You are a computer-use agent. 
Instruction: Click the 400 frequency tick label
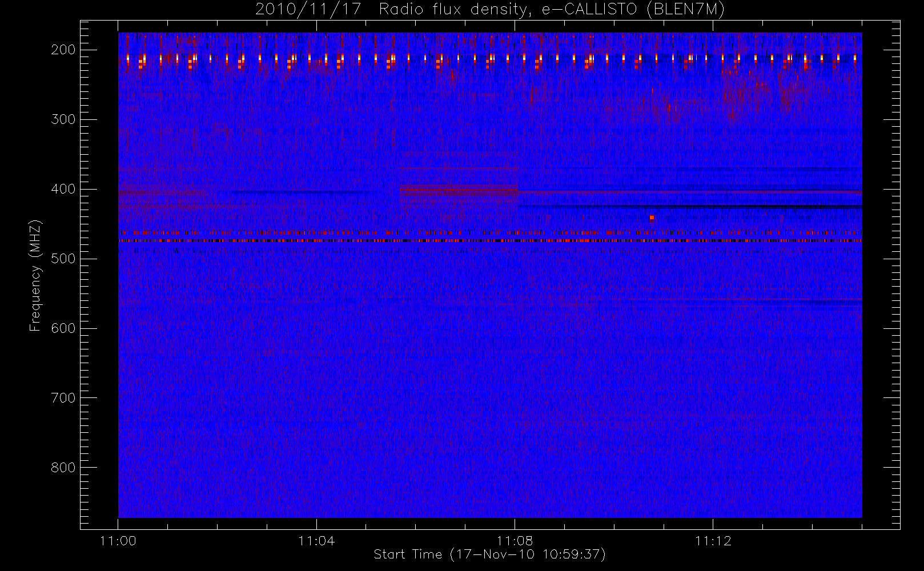[x=63, y=189]
